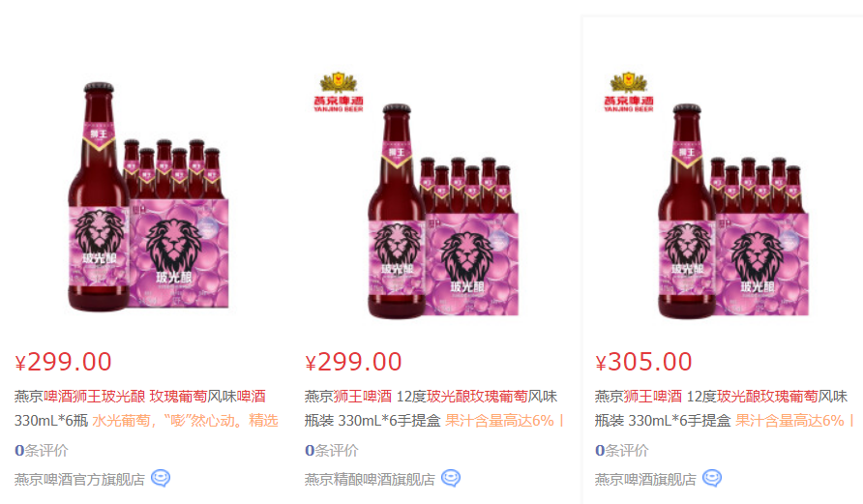Viewport: 863px width, 504px height.
Task: Click Yanjing Beer logo on second product
Action: (338, 93)
